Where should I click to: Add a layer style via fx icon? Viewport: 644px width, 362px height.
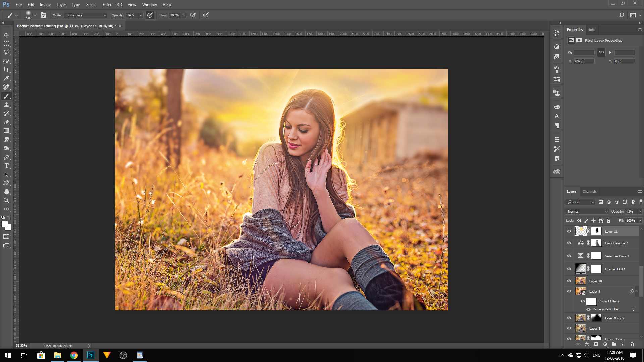[587, 344]
